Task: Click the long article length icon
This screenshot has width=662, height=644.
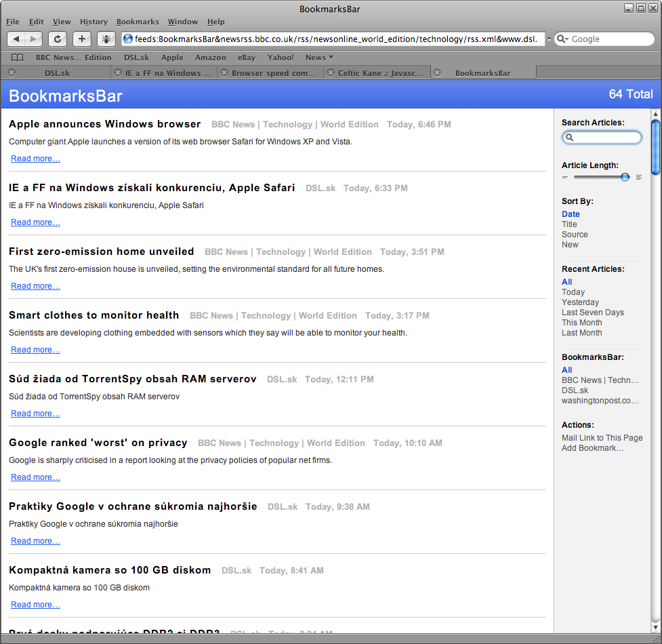Action: click(x=639, y=178)
